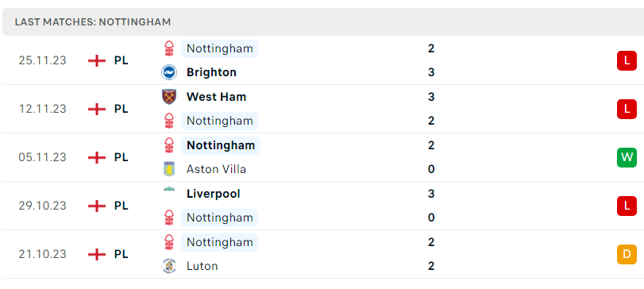The image size is (644, 289).
Task: Click the Brighton club crest icon
Action: coord(169,72)
